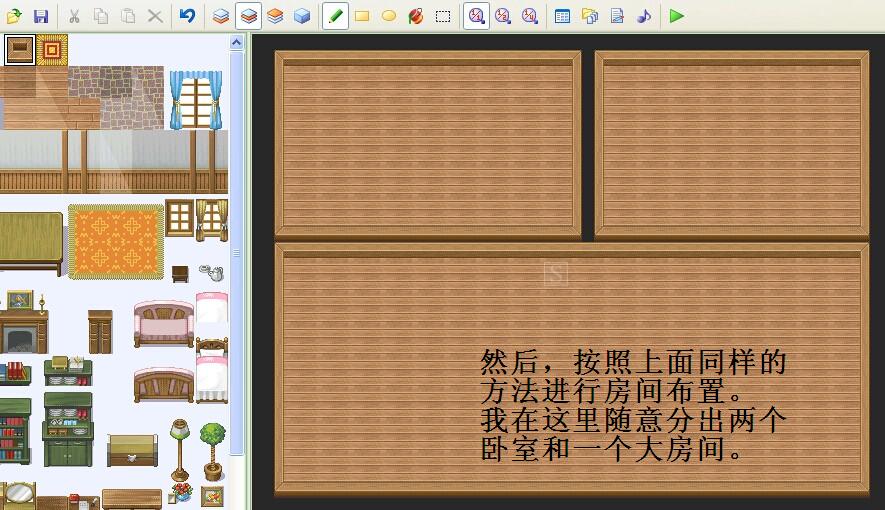
Task: Switch to the Events layer cube icon
Action: click(302, 16)
